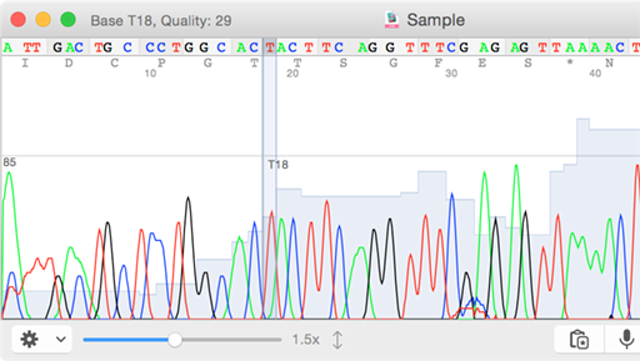Maximize the window with green button

coord(68,20)
